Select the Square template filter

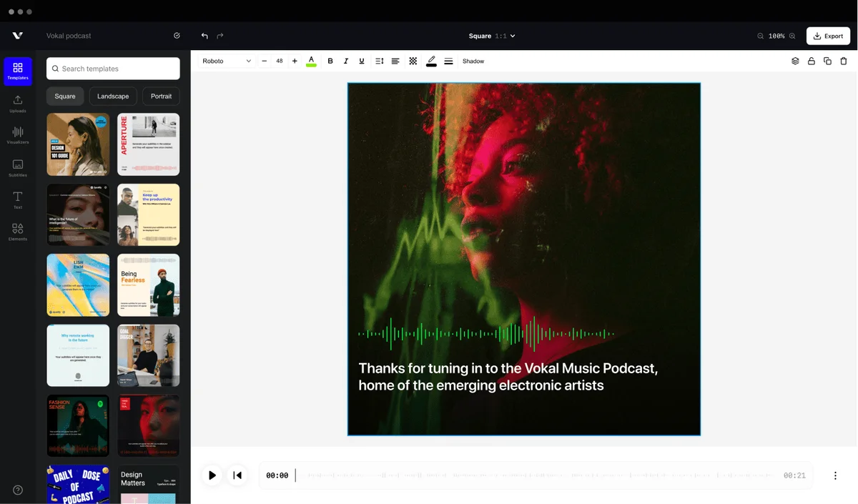tap(65, 96)
